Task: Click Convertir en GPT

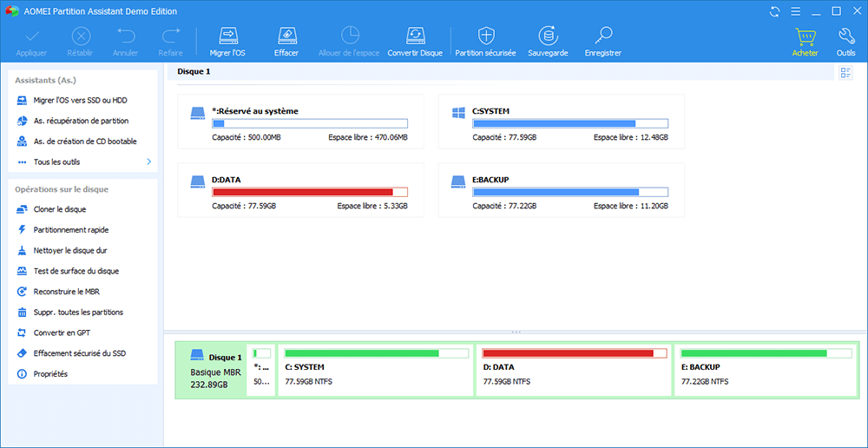Action: [62, 333]
